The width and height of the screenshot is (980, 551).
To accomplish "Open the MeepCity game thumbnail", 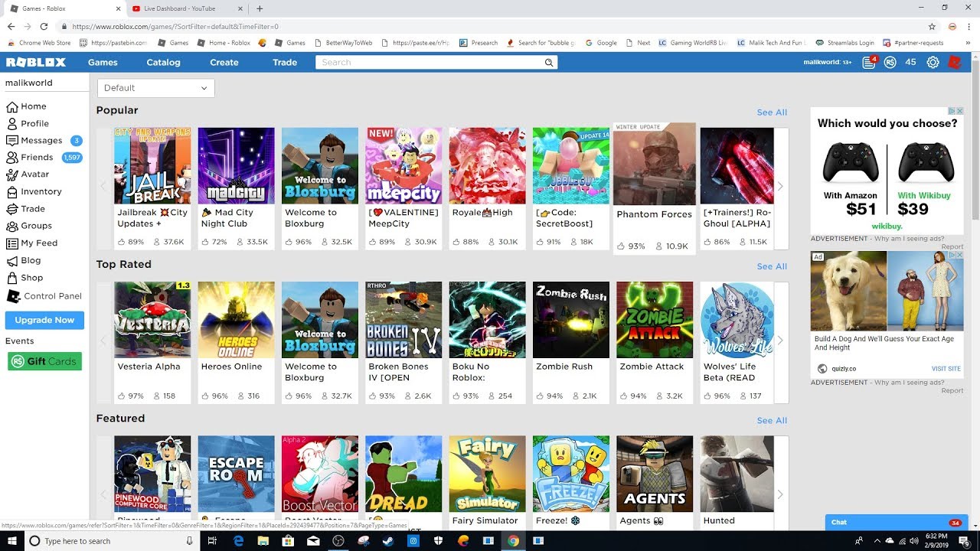I will pos(403,165).
